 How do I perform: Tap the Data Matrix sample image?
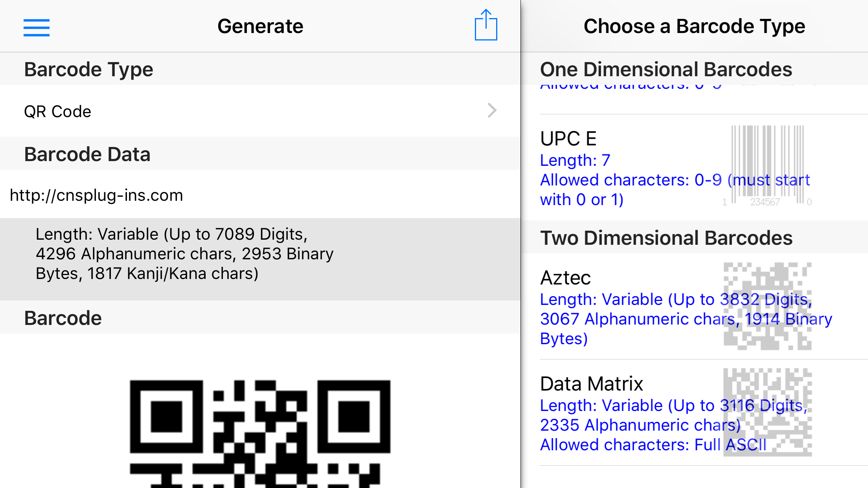pyautogui.click(x=767, y=412)
